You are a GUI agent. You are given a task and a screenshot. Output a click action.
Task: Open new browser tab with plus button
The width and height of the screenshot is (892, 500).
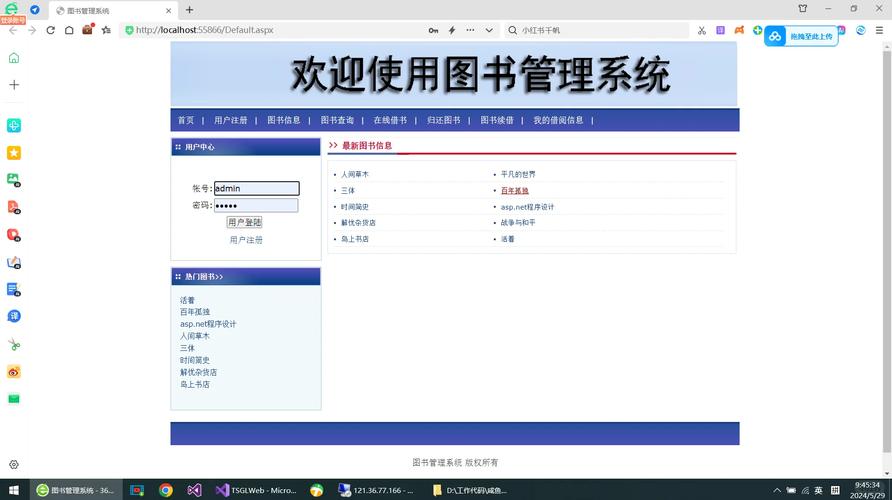click(190, 10)
